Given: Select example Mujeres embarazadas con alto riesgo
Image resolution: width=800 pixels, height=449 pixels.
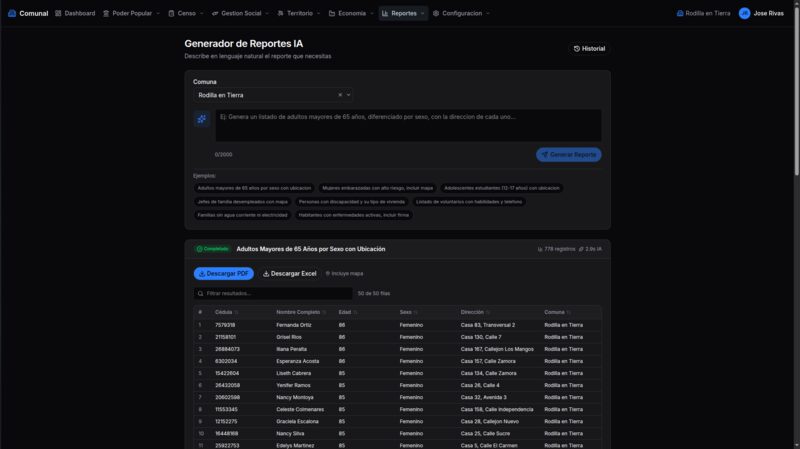Looking at the screenshot, I should coord(378,188).
